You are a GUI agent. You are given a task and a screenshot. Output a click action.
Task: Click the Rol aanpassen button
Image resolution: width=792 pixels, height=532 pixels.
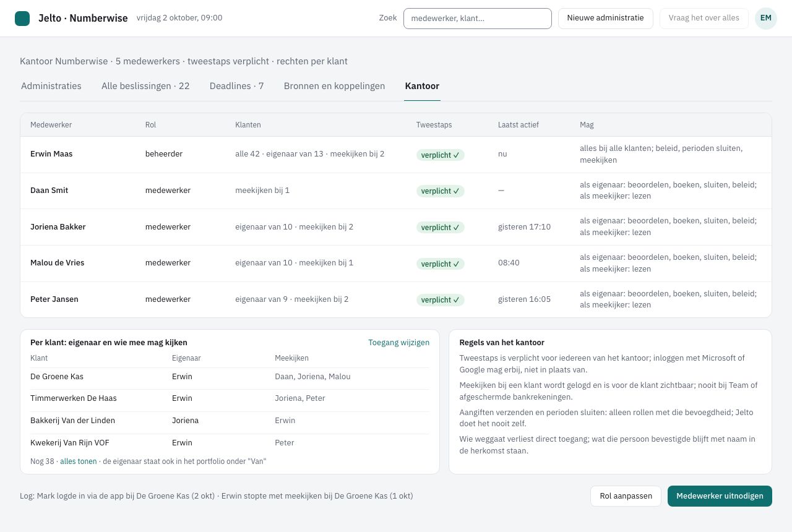626,496
